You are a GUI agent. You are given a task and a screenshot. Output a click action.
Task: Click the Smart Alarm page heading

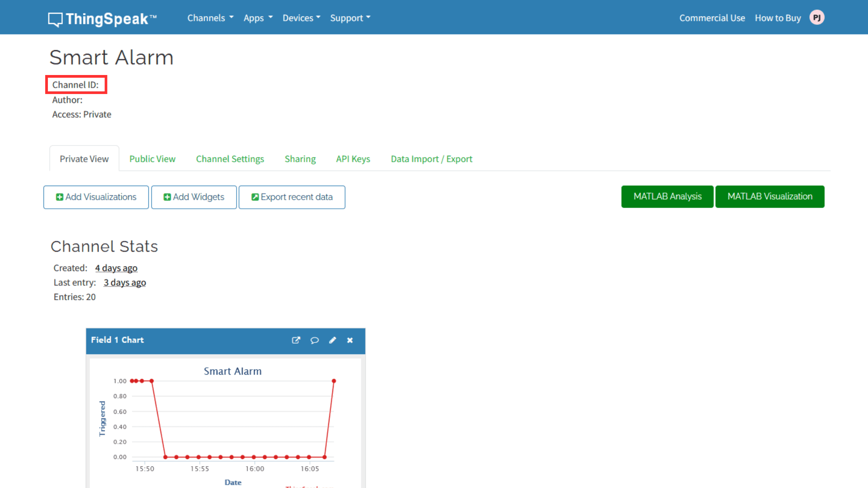point(111,57)
